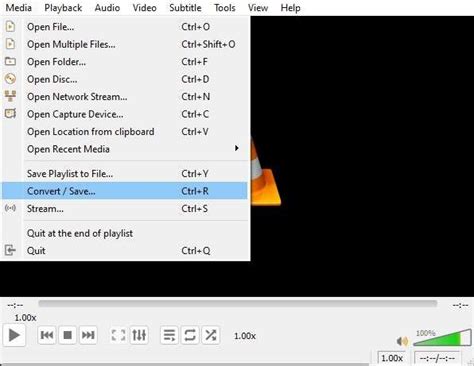The height and width of the screenshot is (366, 474).
Task: Click the Ctrl+R shortcut text
Action: coord(195,191)
